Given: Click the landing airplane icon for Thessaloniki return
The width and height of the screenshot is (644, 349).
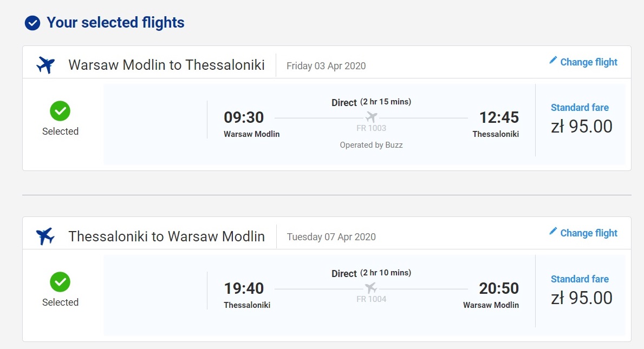Looking at the screenshot, I should coord(45,236).
